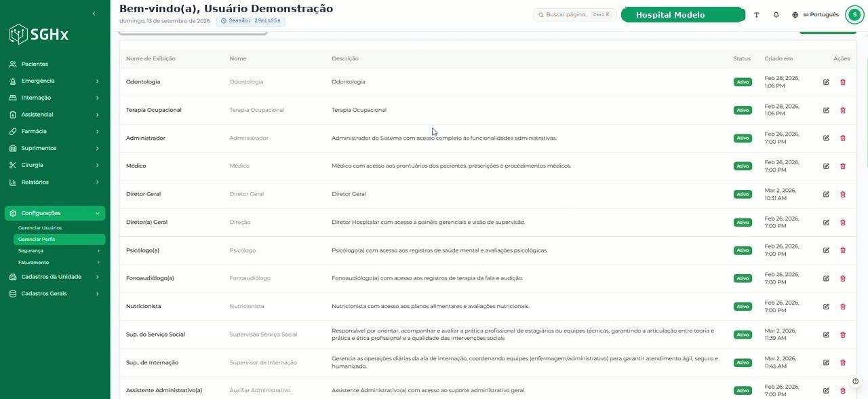Click the Descrição column header

(x=345, y=59)
